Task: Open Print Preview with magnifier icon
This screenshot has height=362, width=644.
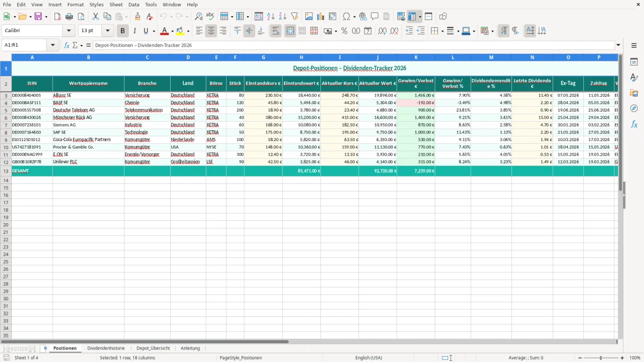Action: (x=81, y=17)
